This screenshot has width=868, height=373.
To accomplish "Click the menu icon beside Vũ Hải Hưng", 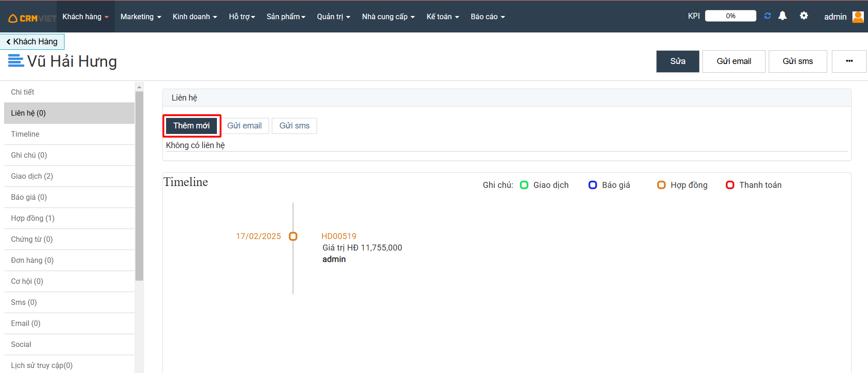I will [x=16, y=60].
